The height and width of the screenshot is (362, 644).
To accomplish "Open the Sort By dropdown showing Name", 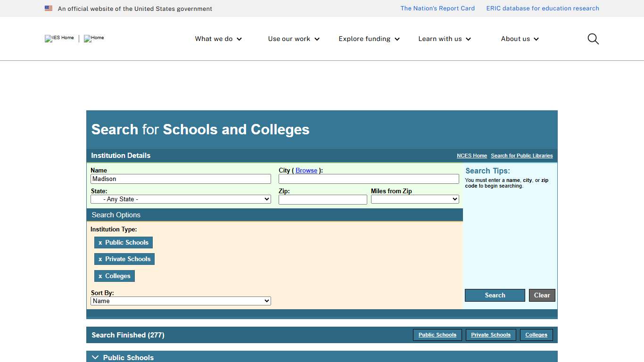I will 181,301.
